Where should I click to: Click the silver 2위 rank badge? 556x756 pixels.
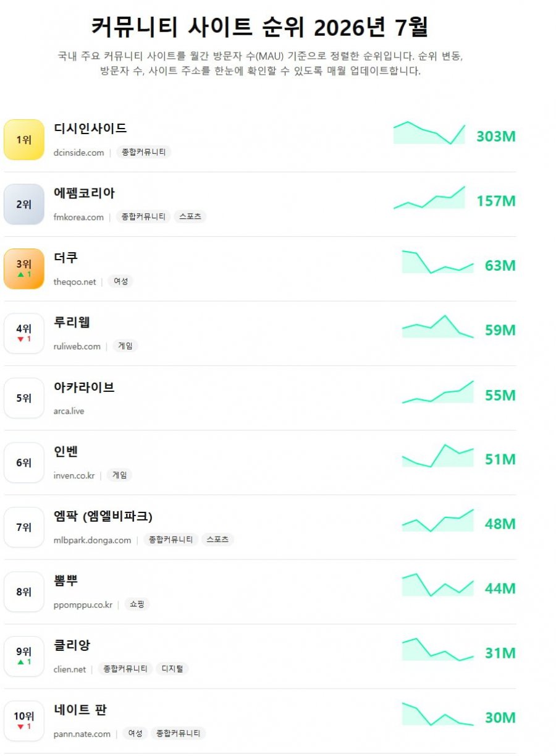pyautogui.click(x=24, y=204)
